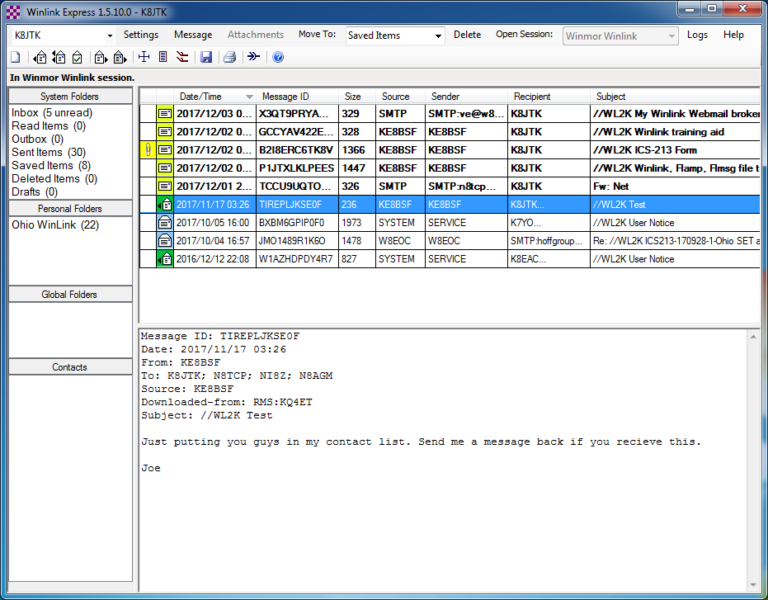Click the second forward envelope icon with right arrow
Viewport: 768px width, 600px height.
pyautogui.click(x=120, y=57)
